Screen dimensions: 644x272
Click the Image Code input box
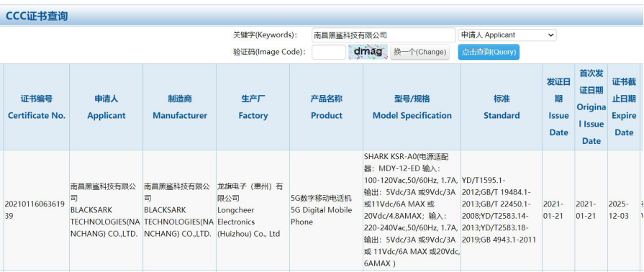coord(329,53)
